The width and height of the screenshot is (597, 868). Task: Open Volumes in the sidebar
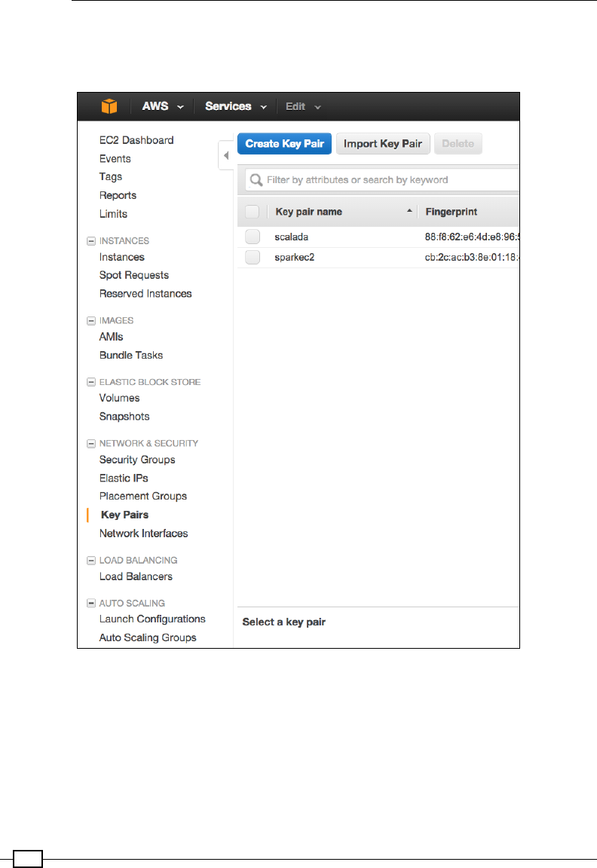(x=120, y=398)
